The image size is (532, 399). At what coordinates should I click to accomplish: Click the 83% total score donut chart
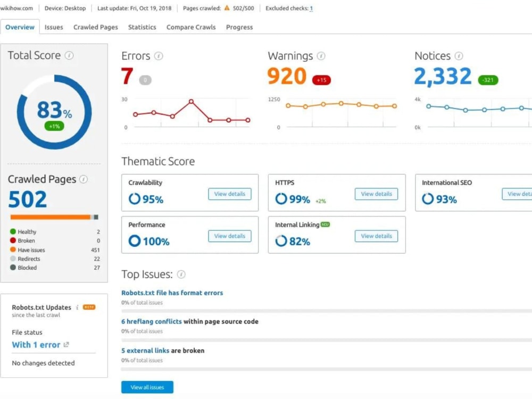tap(54, 112)
